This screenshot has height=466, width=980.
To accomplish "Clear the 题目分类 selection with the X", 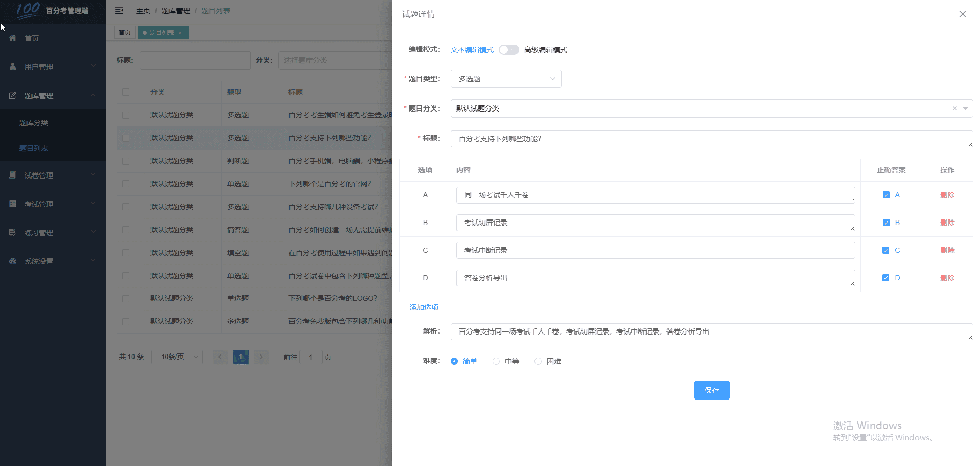I will [x=954, y=108].
